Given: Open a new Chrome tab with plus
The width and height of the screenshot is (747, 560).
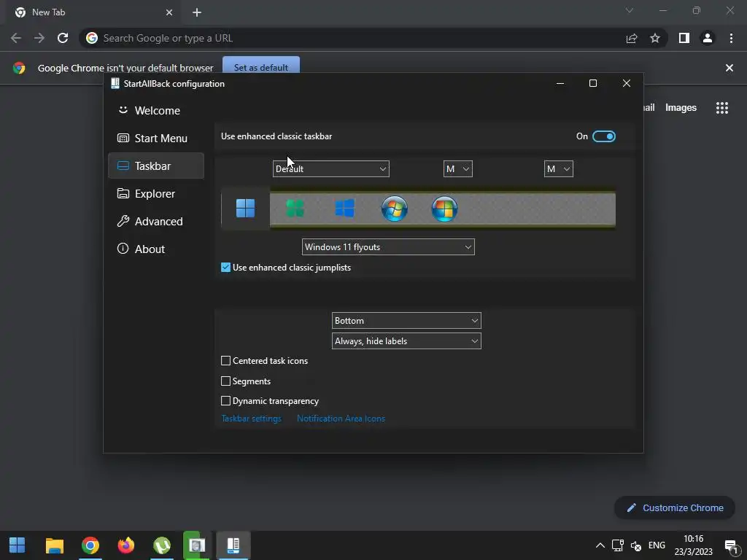Looking at the screenshot, I should [197, 12].
